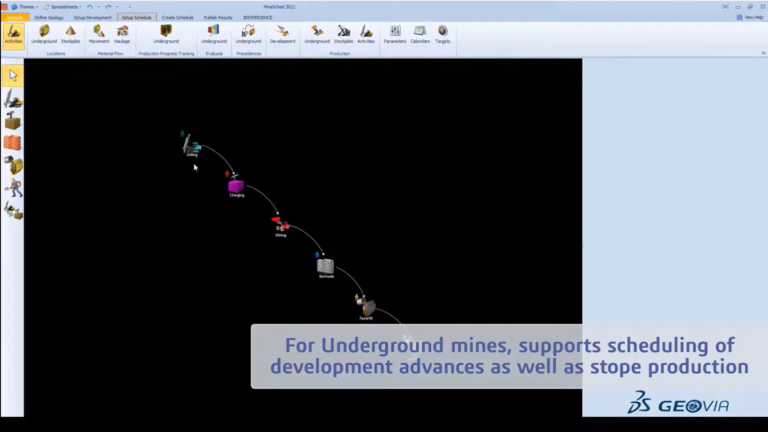Click the Underground Evaluate button
The height and width of the screenshot is (432, 768).
[214, 35]
